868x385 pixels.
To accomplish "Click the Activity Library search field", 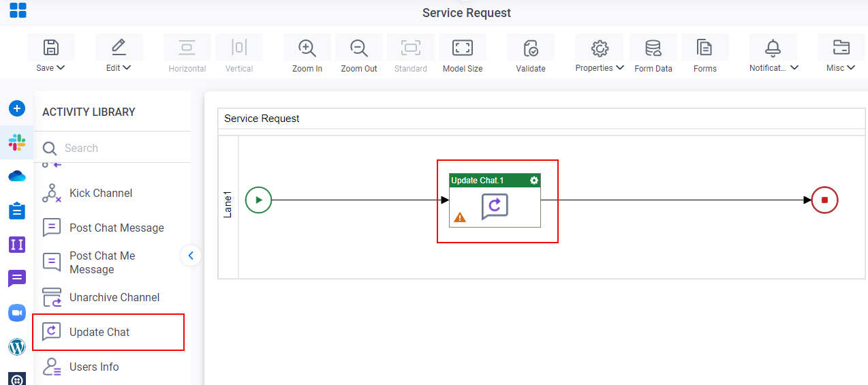I will pos(112,148).
